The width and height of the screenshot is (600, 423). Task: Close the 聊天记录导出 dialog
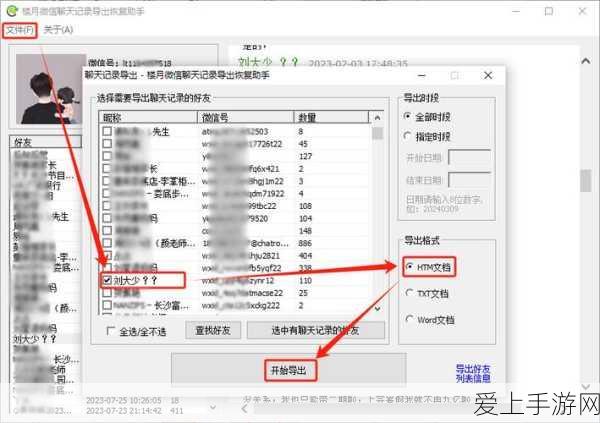click(x=488, y=75)
